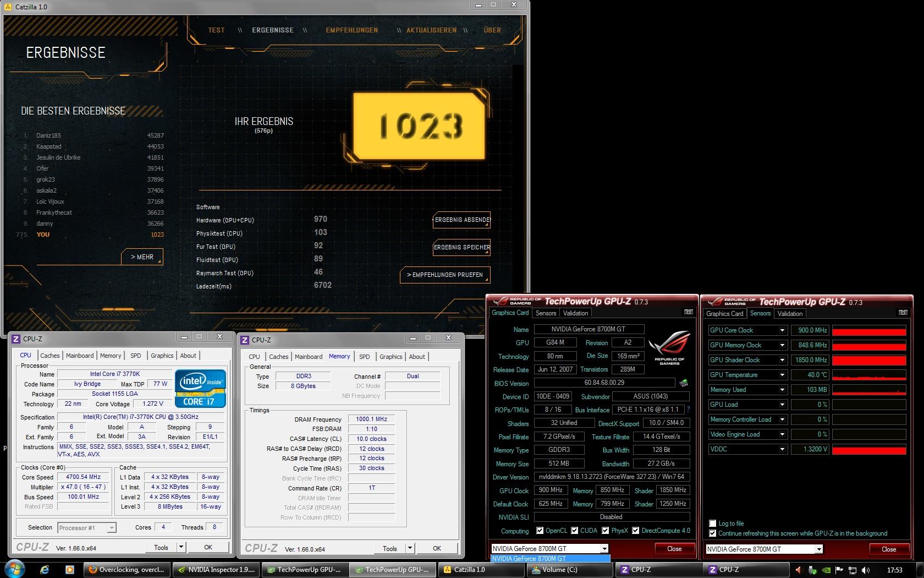Click the speaker tray icon
The height and width of the screenshot is (578, 924).
pos(866,570)
